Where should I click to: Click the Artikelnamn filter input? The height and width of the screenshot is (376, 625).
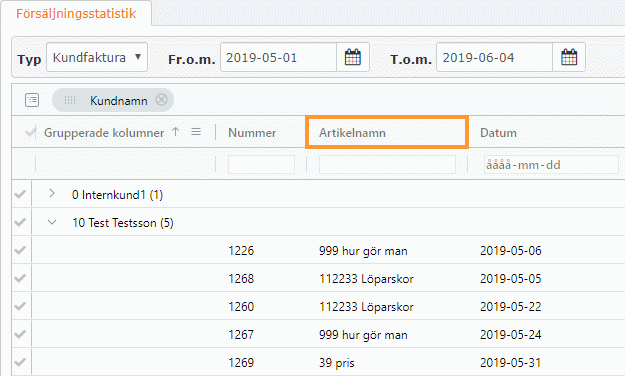click(387, 164)
